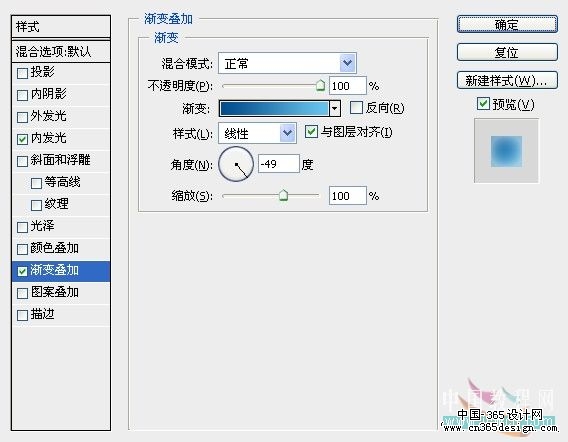The image size is (568, 442).
Task: Enable the 描边 stroke checkbox
Action: [x=22, y=315]
